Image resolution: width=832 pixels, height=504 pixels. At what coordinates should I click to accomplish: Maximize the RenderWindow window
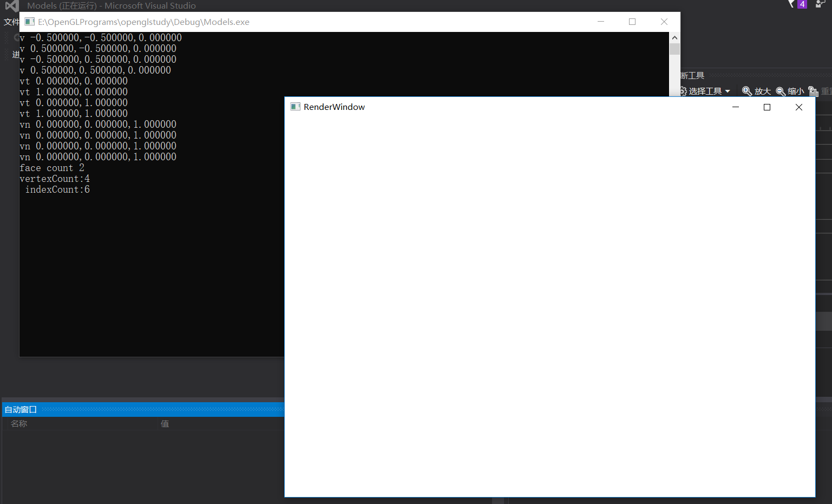[767, 107]
